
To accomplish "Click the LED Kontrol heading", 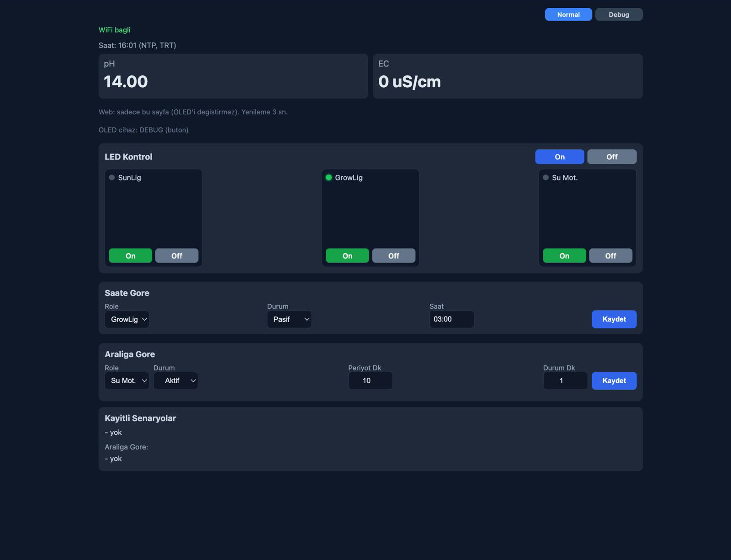I will click(128, 157).
